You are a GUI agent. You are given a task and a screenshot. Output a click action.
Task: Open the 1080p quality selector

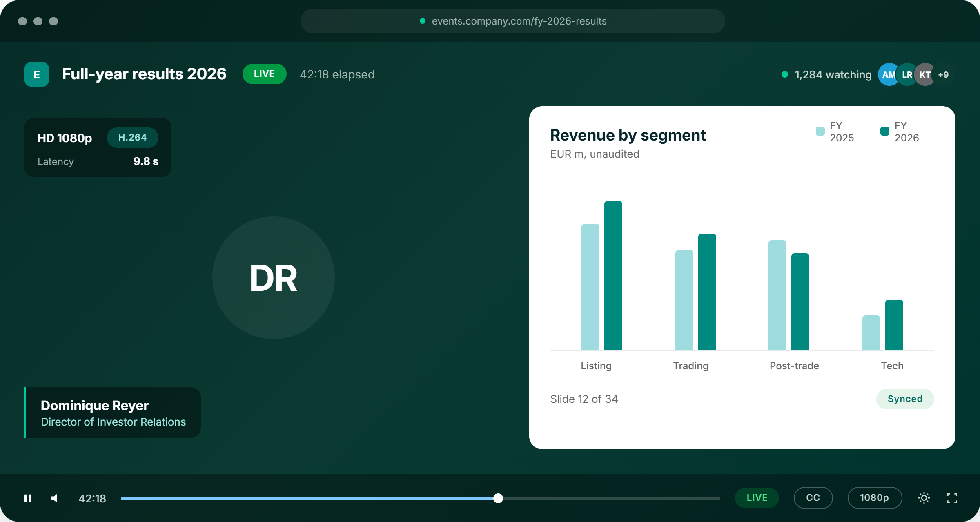(875, 497)
